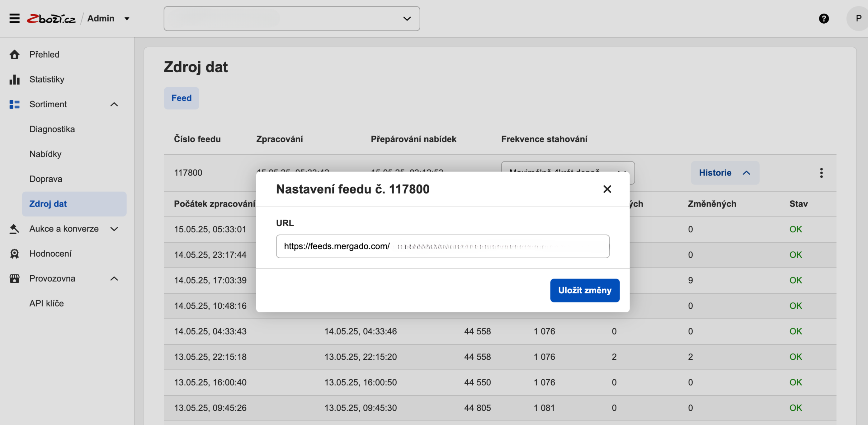Click Uložit změny button
The height and width of the screenshot is (425, 868).
(x=585, y=290)
